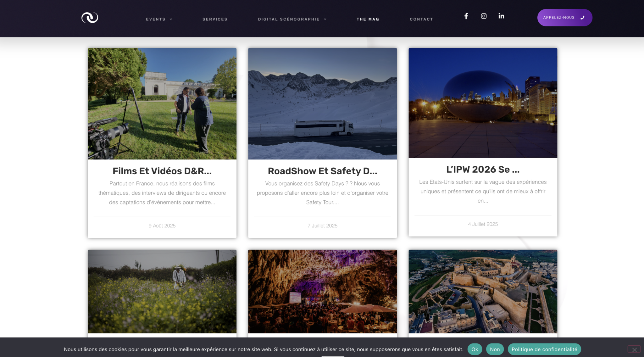644x357 pixels.
Task: Click the Chicago Bean night thumbnail
Action: click(483, 103)
